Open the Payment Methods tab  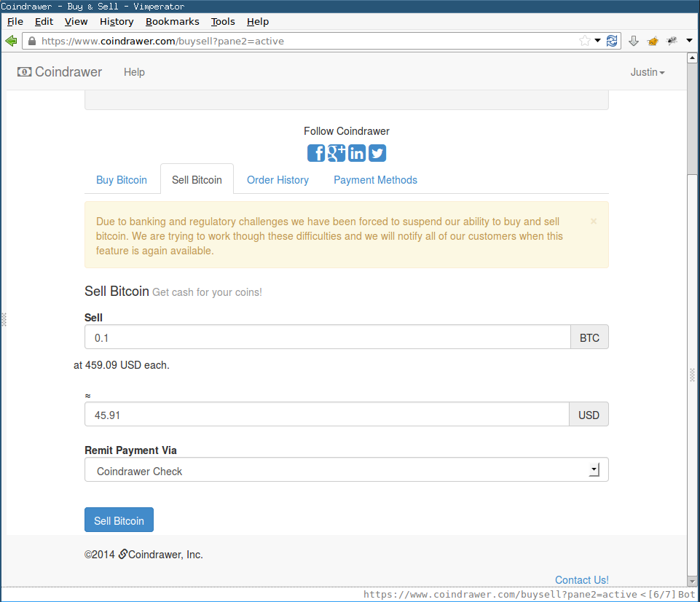(x=375, y=180)
